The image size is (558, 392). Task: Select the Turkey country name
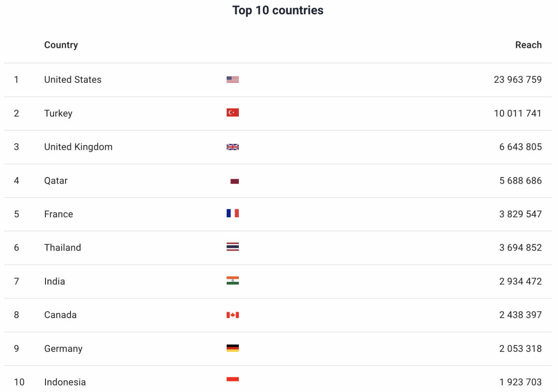pos(58,114)
